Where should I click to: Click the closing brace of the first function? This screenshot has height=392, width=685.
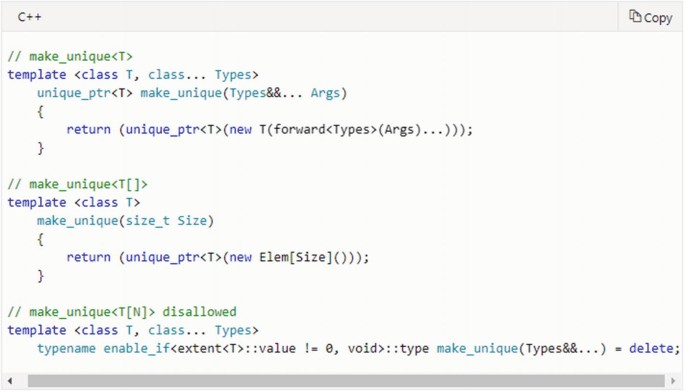(x=41, y=148)
